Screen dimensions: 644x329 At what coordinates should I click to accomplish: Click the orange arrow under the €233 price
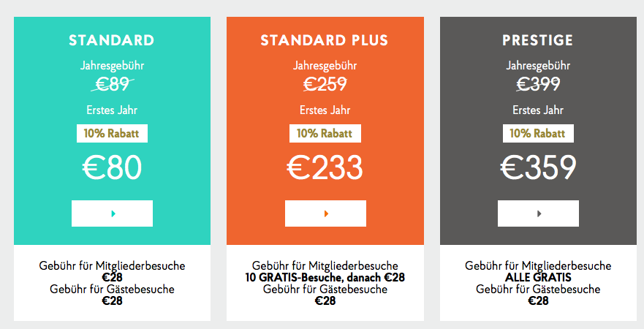(325, 213)
